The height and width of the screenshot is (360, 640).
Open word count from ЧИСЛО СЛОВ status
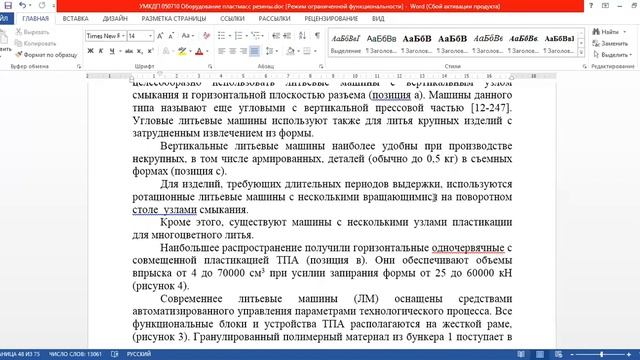[75, 354]
